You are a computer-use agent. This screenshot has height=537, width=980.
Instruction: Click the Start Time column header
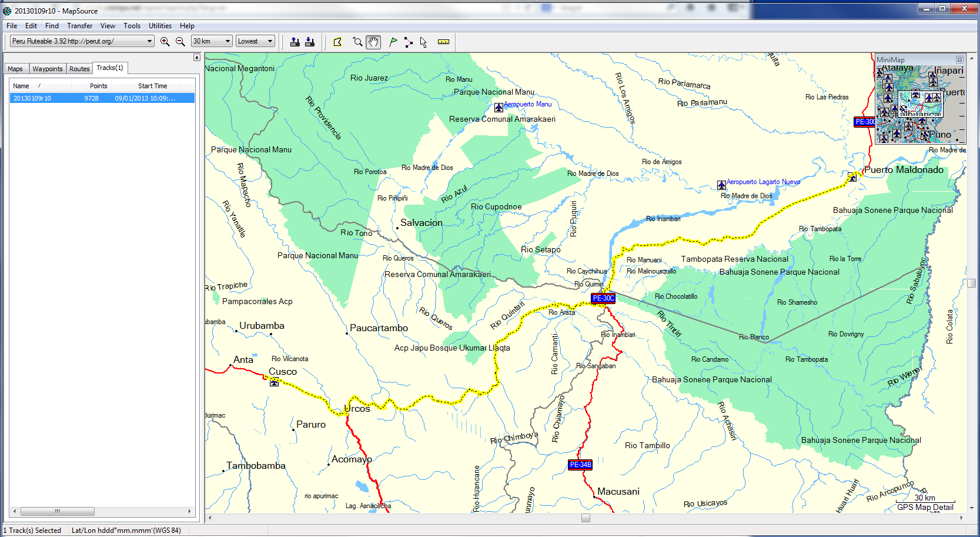(x=152, y=86)
